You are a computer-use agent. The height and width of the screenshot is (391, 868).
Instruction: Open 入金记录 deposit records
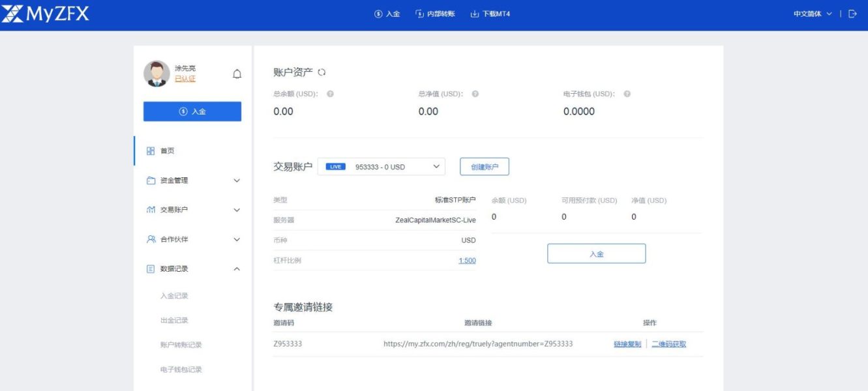pyautogui.click(x=174, y=296)
